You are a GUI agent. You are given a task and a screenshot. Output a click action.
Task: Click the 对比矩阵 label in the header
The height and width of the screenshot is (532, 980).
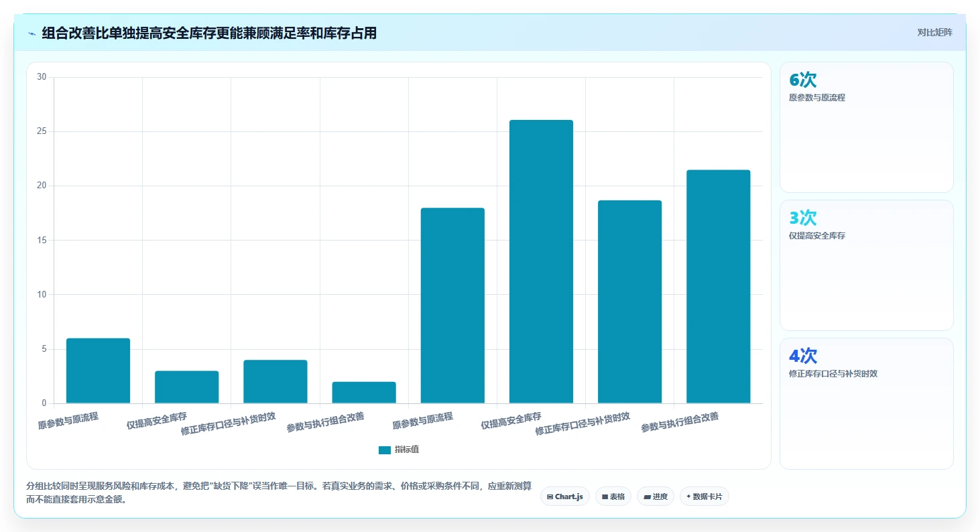tap(934, 32)
